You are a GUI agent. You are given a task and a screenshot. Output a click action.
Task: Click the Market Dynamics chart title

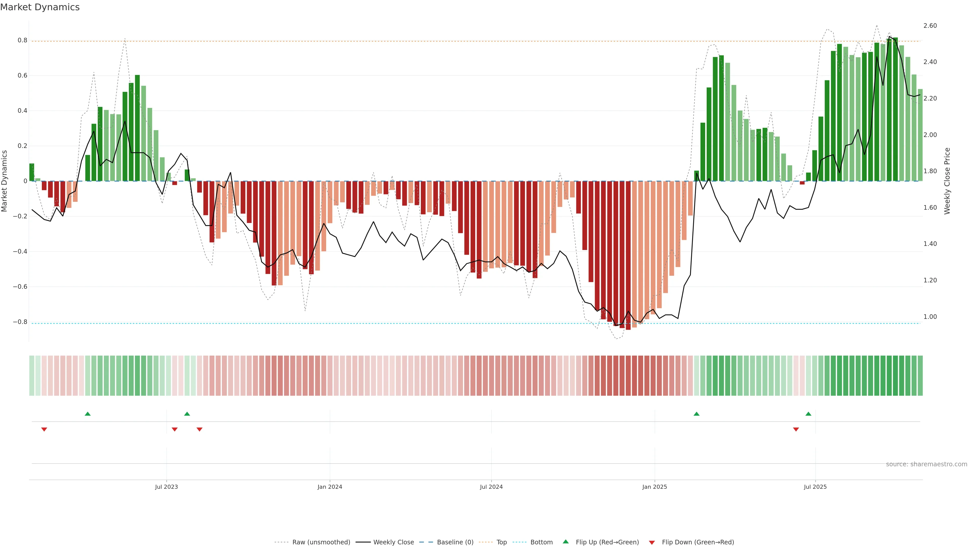(x=40, y=7)
